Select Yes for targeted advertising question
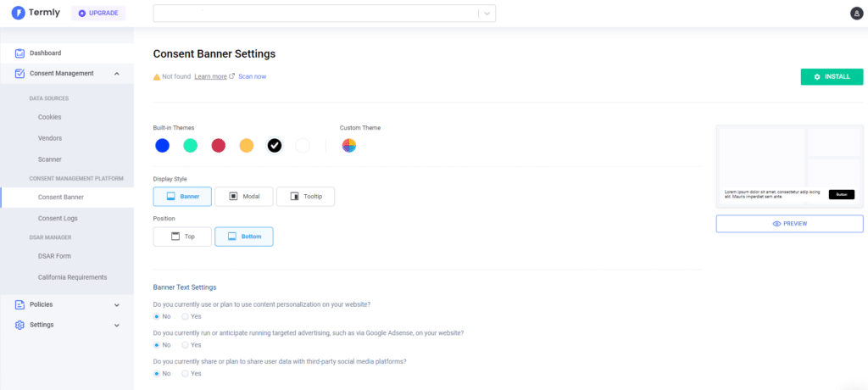The width and height of the screenshot is (868, 390). pyautogui.click(x=186, y=345)
